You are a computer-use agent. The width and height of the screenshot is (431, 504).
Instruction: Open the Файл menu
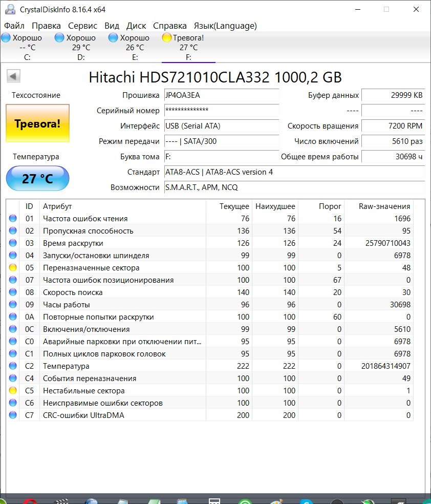click(x=14, y=26)
